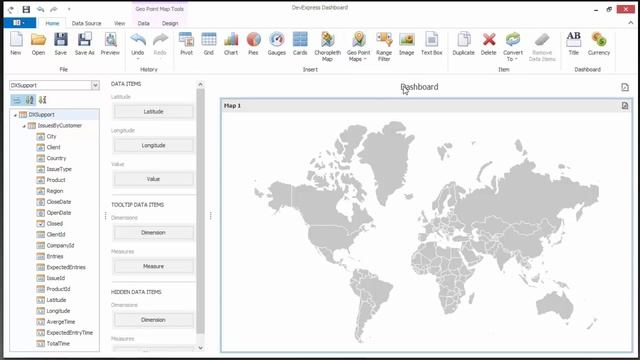Viewport: 640px width, 360px height.
Task: Collapse the DXSupport tree node
Action: [x=16, y=115]
